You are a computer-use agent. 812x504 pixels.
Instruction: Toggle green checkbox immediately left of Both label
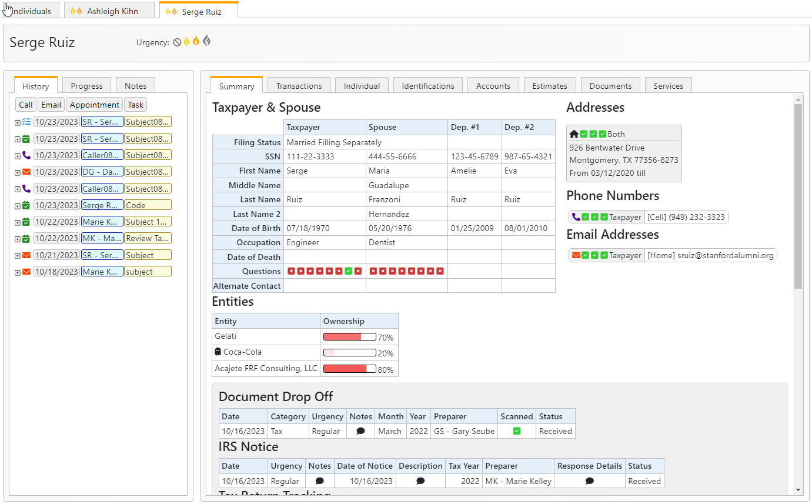603,134
